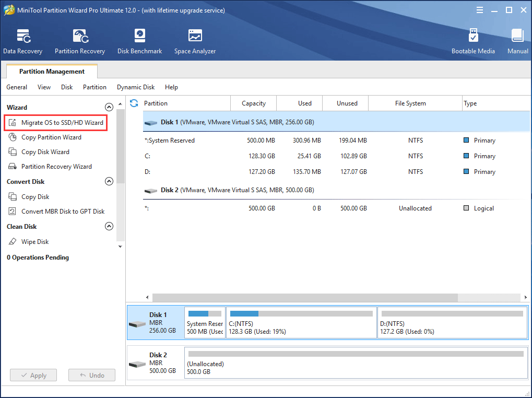The height and width of the screenshot is (398, 532).
Task: Collapse the Convert Disk section
Action: click(109, 182)
